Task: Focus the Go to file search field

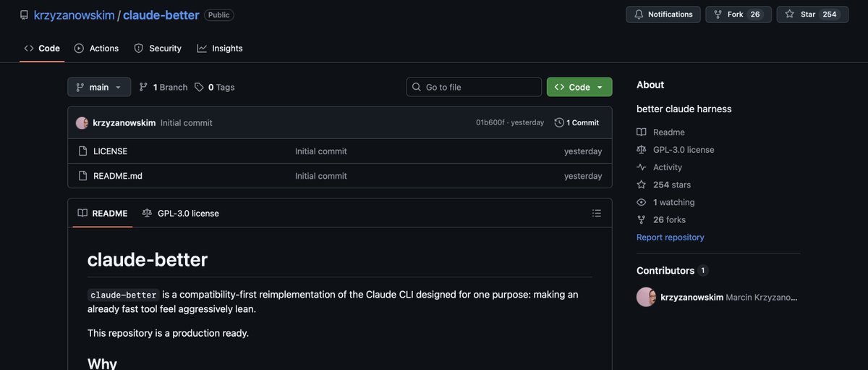Action: point(474,87)
